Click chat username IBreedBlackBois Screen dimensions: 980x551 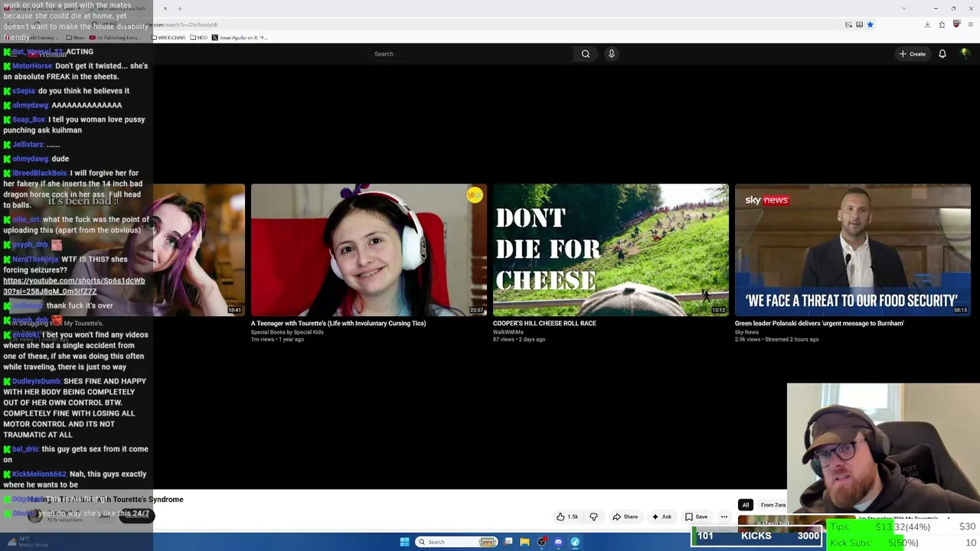(40, 173)
